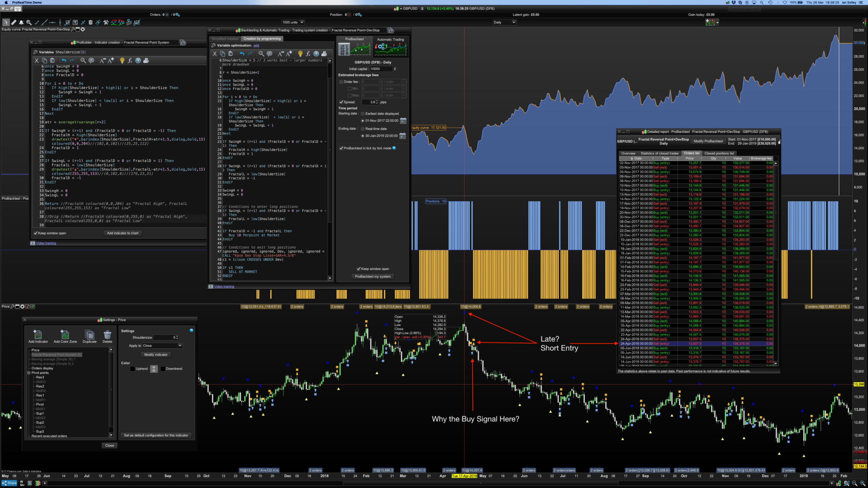
Task: Select the Real-time date radio button
Action: click(x=362, y=129)
